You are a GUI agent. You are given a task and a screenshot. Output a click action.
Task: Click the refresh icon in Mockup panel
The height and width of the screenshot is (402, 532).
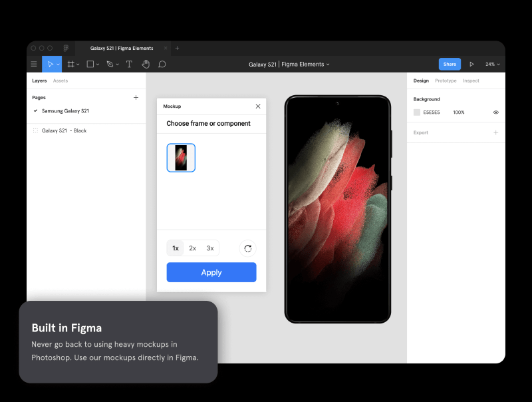[x=247, y=248]
